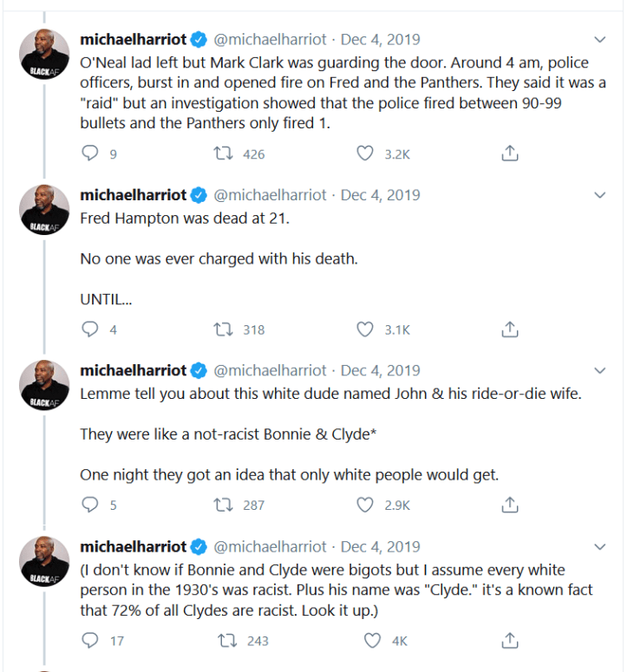Share the 'No one was ever charged' tweet
627x672 pixels.
[x=510, y=329]
